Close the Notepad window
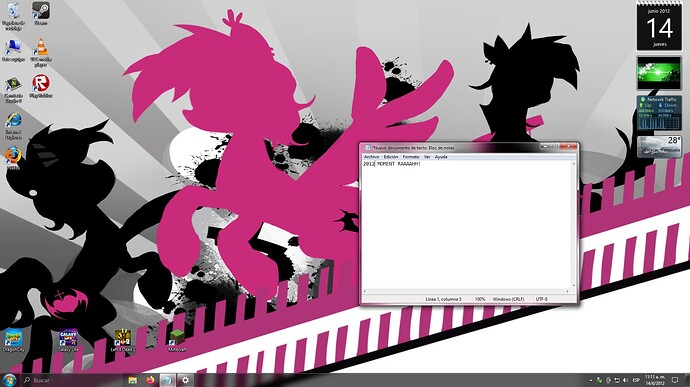The height and width of the screenshot is (387, 690). (569, 147)
